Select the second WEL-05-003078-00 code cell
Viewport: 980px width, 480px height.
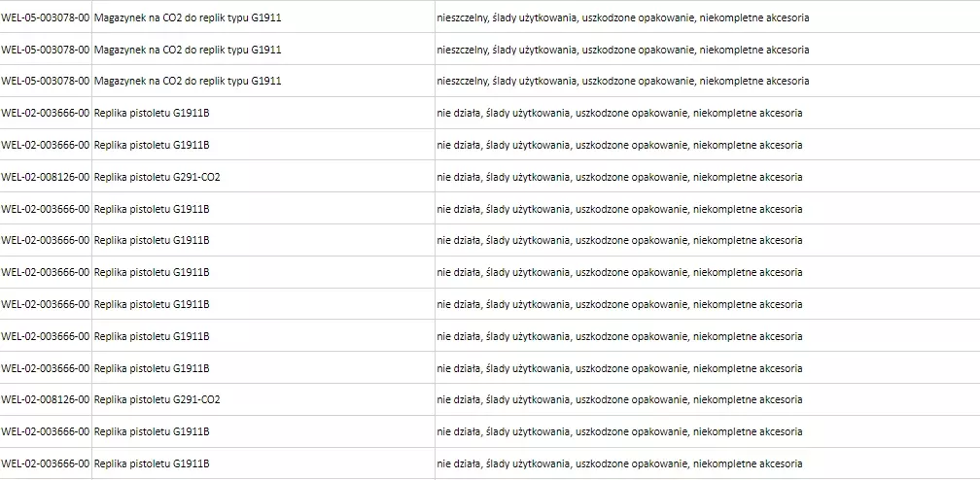(x=46, y=50)
